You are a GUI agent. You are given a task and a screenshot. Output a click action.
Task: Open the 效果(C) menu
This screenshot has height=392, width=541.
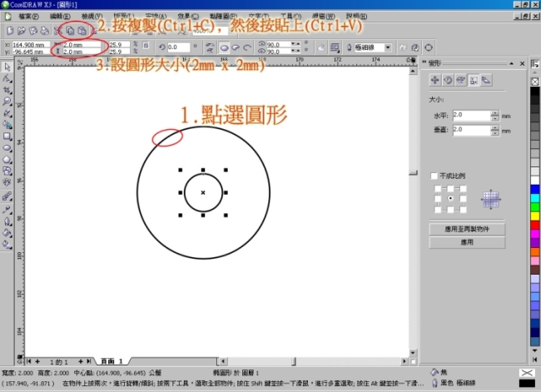[x=188, y=16]
